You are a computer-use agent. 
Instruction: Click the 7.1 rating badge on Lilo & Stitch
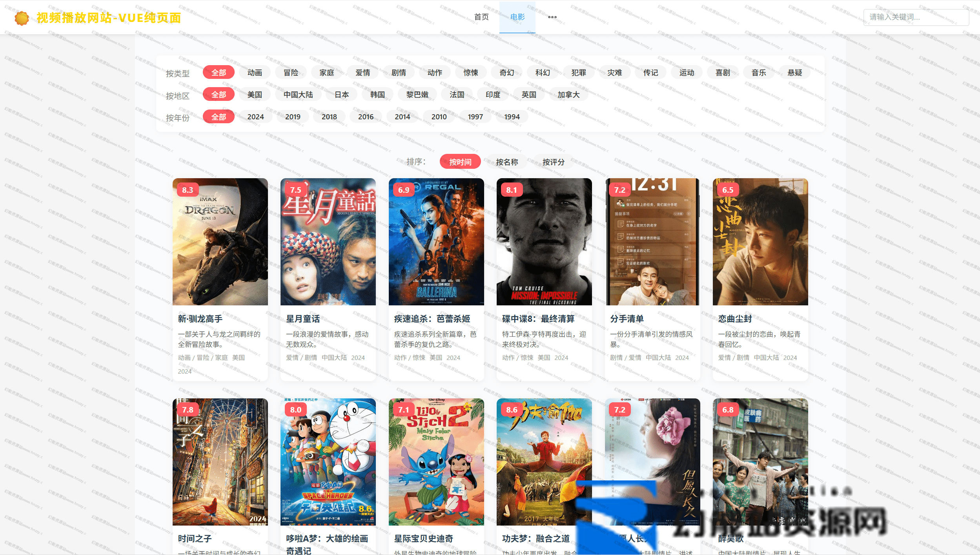click(x=403, y=410)
